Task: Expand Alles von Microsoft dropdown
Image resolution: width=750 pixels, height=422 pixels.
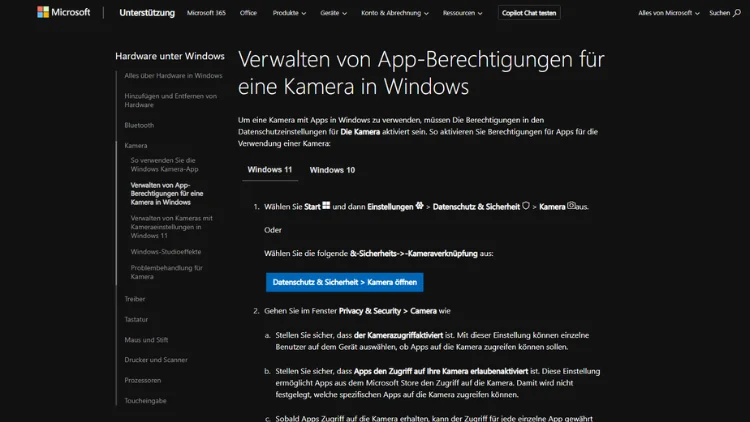Action: coord(669,13)
